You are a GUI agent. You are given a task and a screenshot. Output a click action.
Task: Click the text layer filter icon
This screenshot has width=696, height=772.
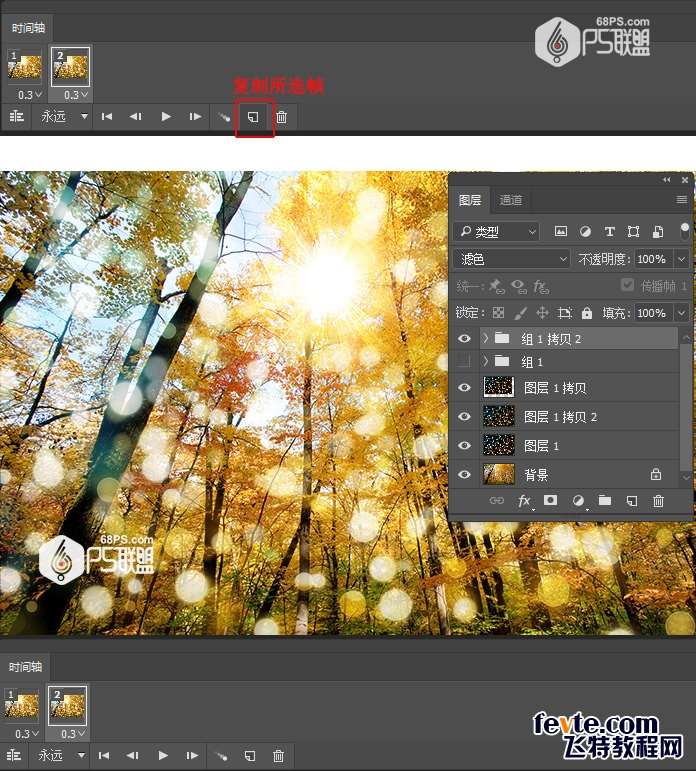[x=609, y=231]
